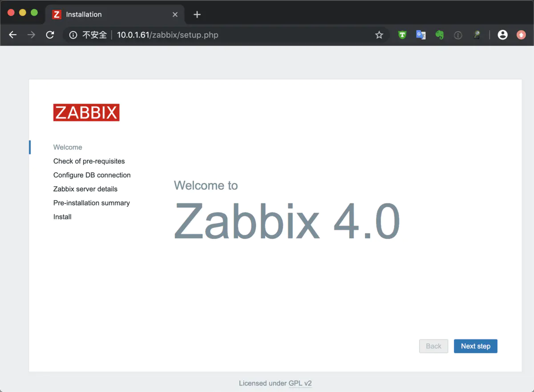
Task: Select Zabbix server details step
Action: [x=85, y=189]
